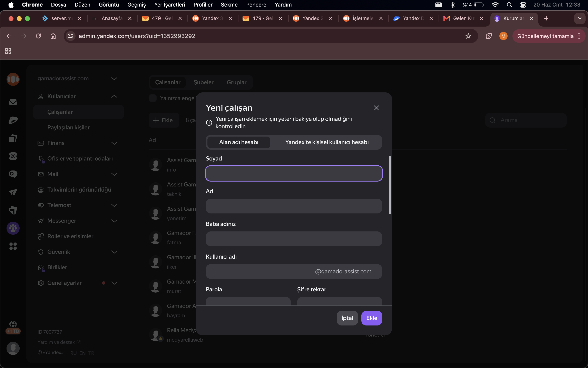Open Yer İşaretleri menu in menu bar
This screenshot has height=368, width=588.
pyautogui.click(x=170, y=5)
